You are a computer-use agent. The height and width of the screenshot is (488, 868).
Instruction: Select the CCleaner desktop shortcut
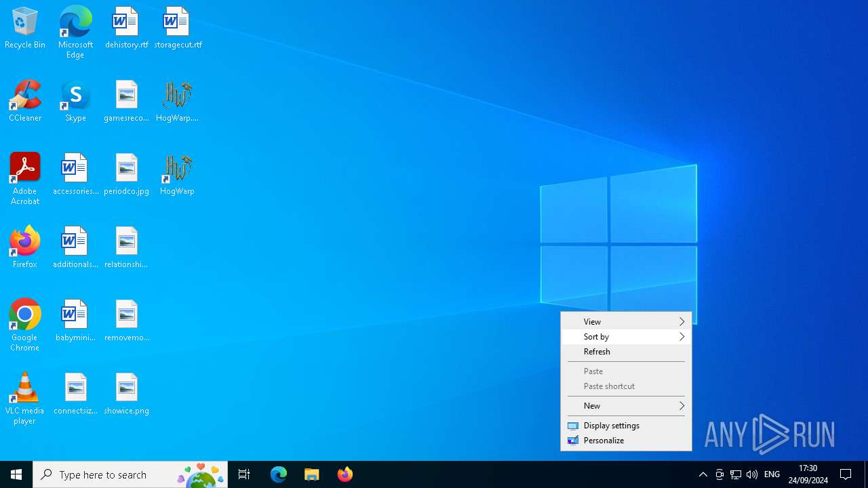25,102
